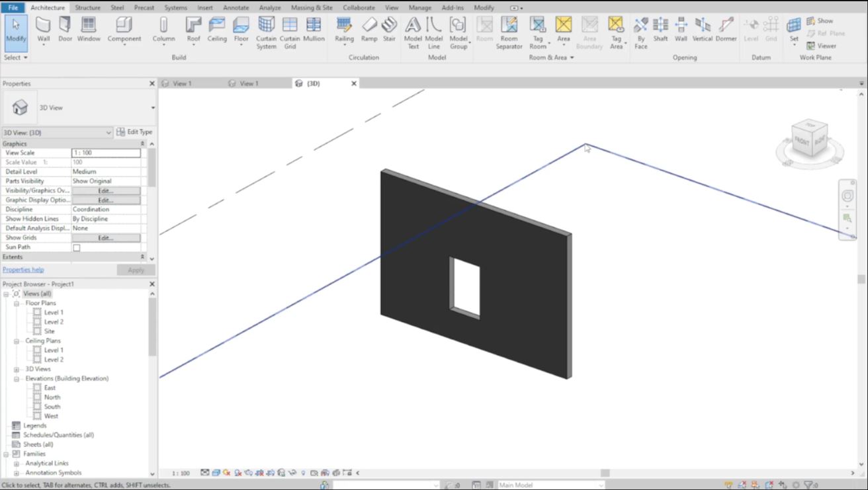Enable the Sun Path checkbox
The width and height of the screenshot is (868, 490).
tap(77, 247)
